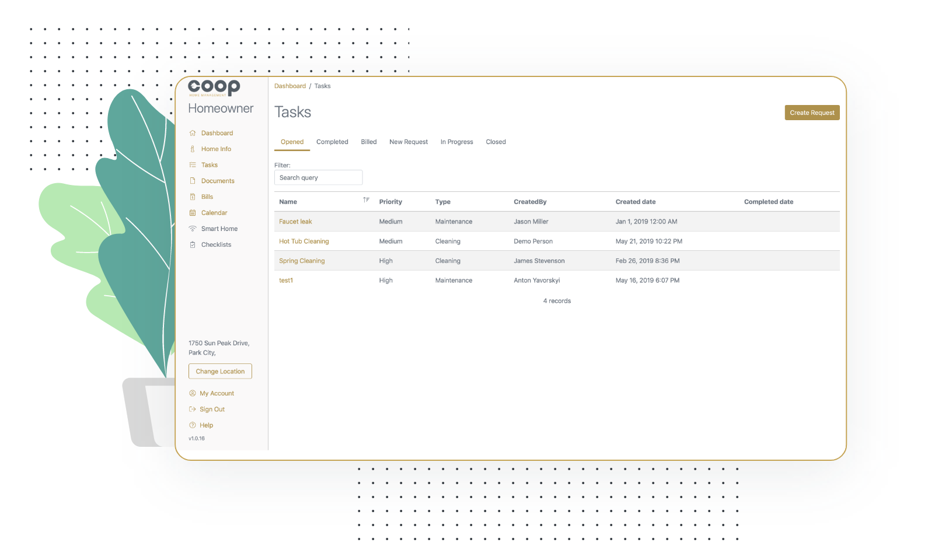Click the My Account person icon
This screenshot has width=935, height=560.
[193, 393]
